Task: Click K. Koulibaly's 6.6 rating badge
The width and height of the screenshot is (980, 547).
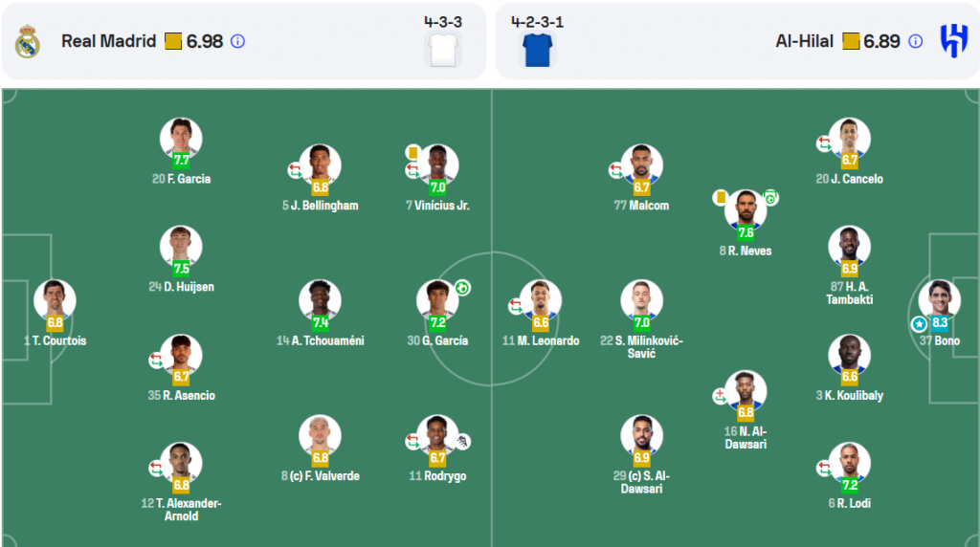Action: (x=850, y=377)
